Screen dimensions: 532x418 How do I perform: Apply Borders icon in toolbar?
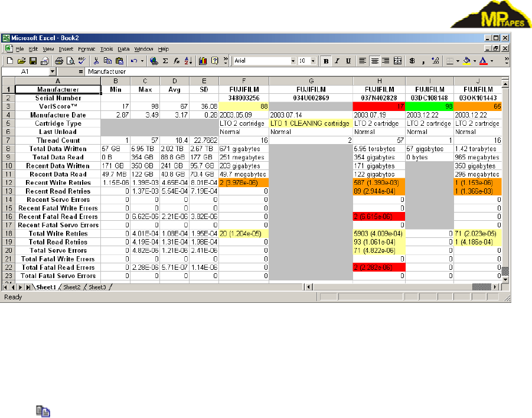pyautogui.click(x=450, y=61)
